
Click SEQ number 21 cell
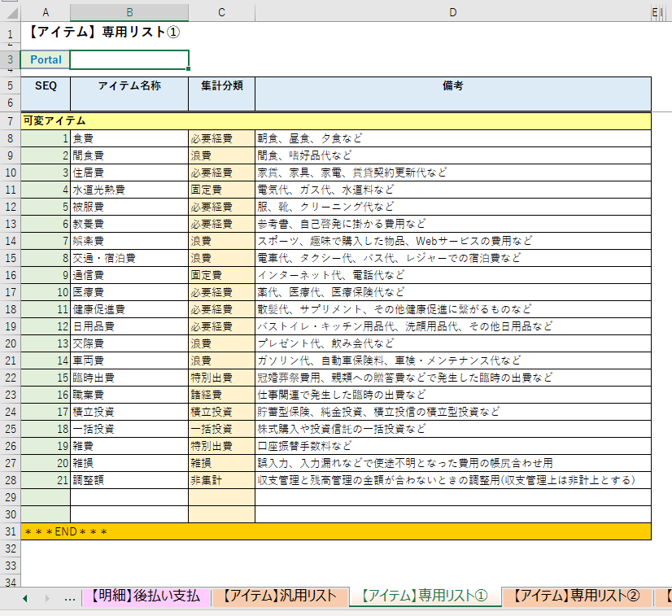tap(46, 480)
